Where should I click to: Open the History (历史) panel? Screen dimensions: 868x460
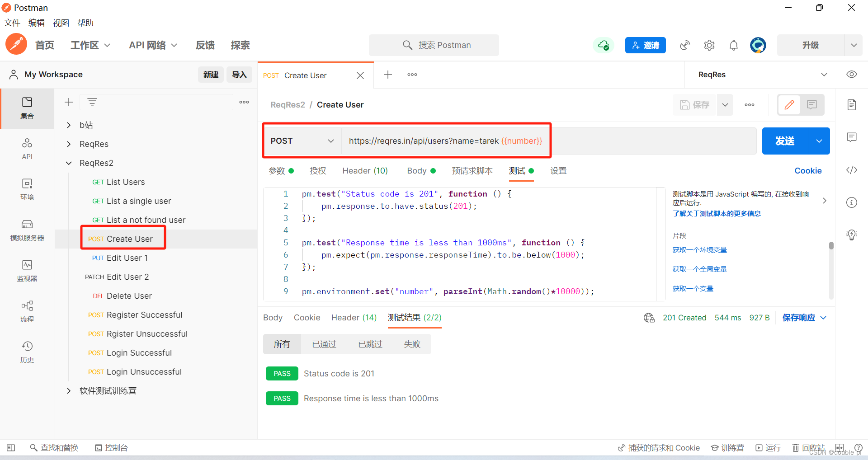27,352
